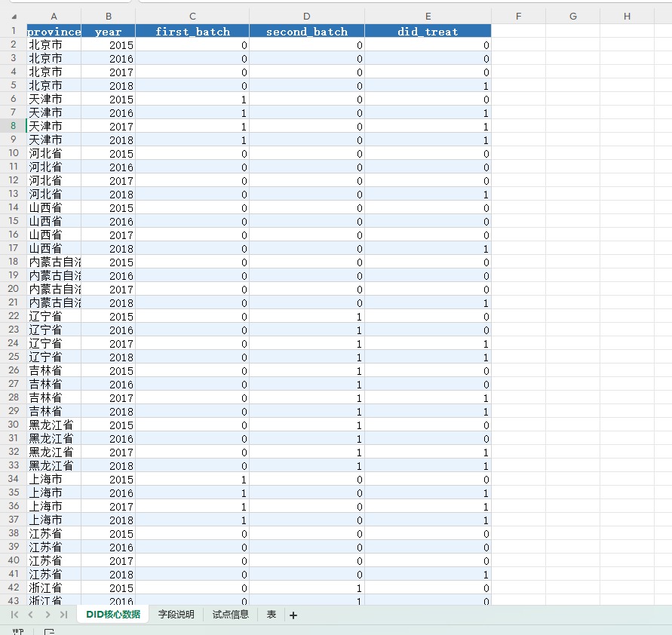Screen dimensions: 672x635
Task: Select 北京市 cell in row 2
Action: point(54,44)
